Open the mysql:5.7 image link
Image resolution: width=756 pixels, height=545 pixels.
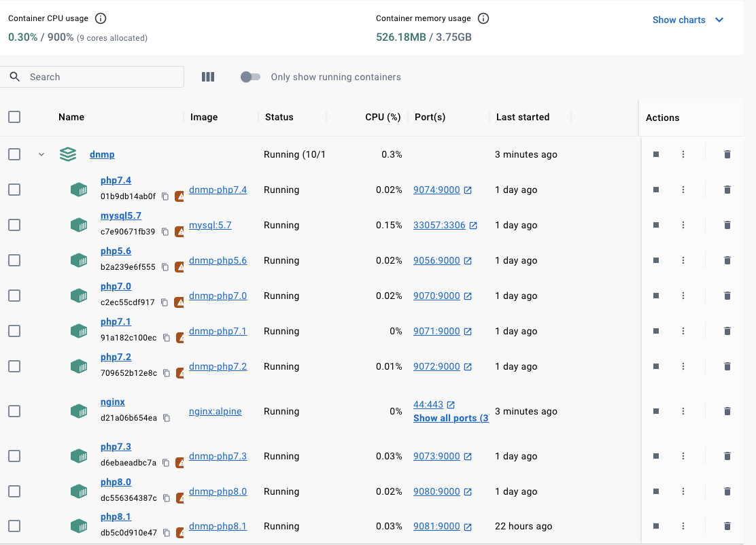(x=210, y=225)
